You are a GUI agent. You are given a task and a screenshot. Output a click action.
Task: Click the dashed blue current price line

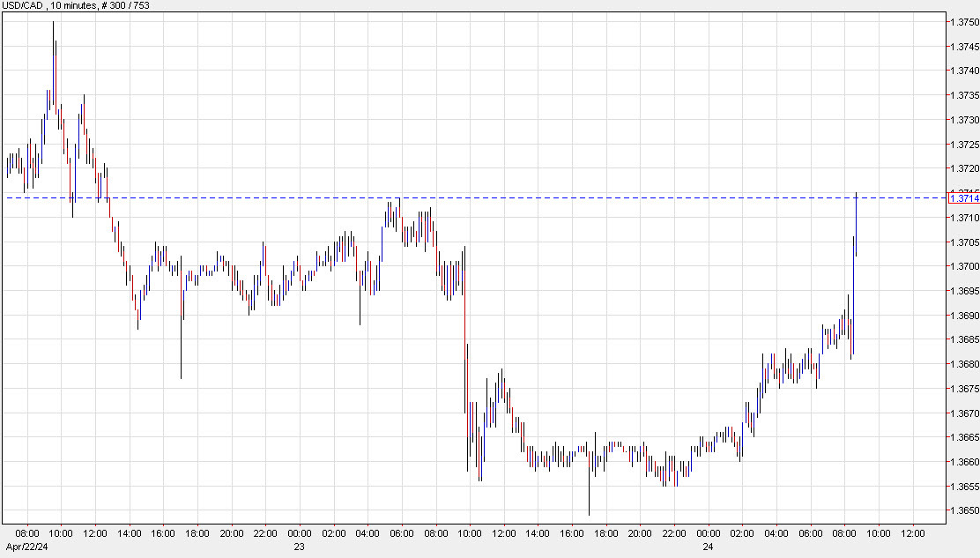click(x=441, y=197)
